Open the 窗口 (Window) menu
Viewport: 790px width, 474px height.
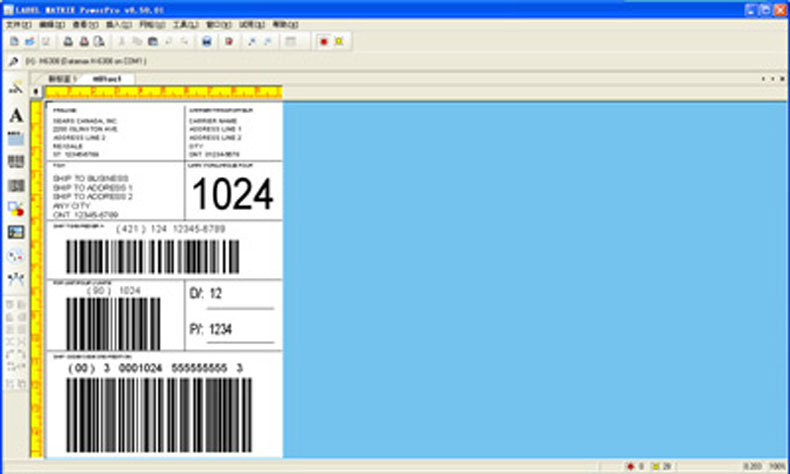coord(219,24)
